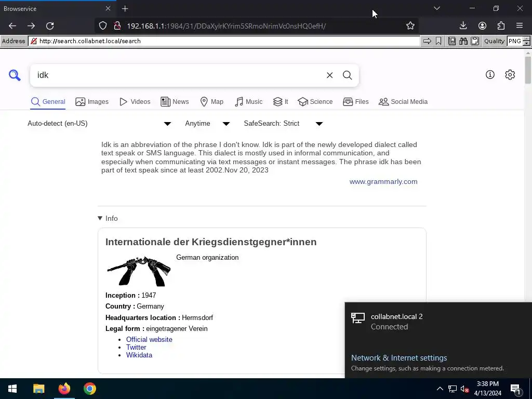Reload the page in Firefox
Viewport: 532px width, 399px height.
(x=50, y=26)
